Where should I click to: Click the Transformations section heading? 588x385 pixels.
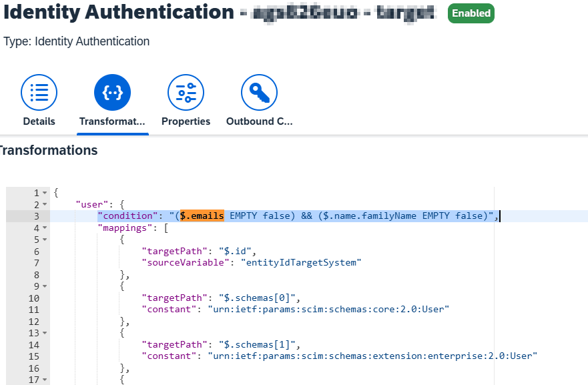(49, 150)
